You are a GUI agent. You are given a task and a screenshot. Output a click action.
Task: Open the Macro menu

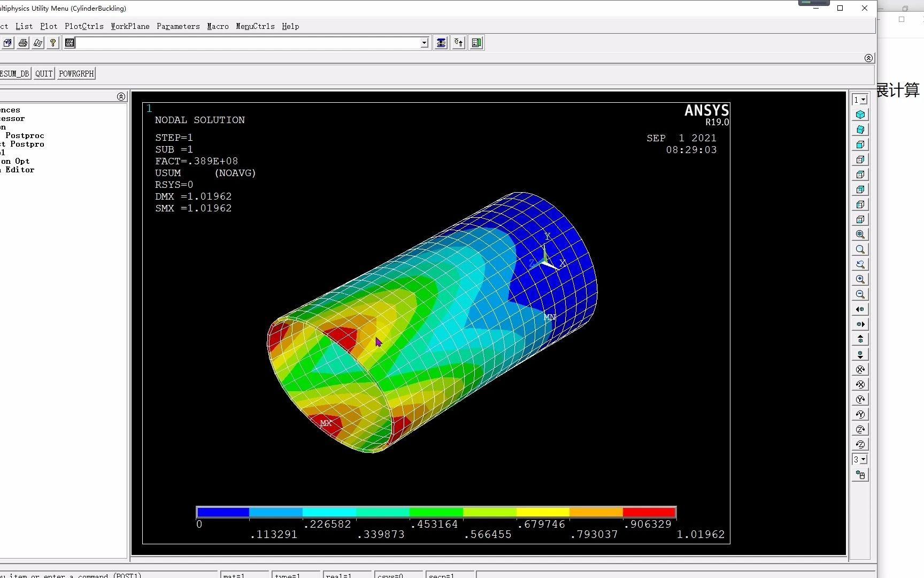tap(218, 26)
